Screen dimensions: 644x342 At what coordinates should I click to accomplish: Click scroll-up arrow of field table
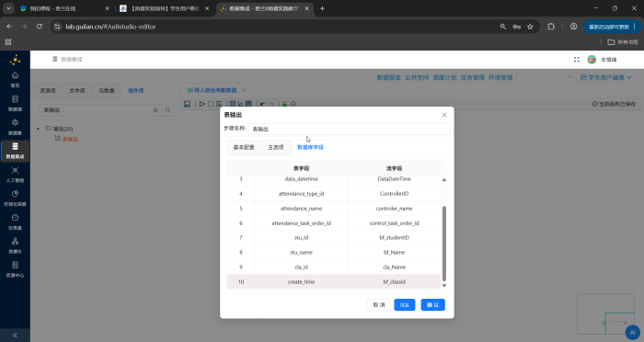pyautogui.click(x=444, y=180)
